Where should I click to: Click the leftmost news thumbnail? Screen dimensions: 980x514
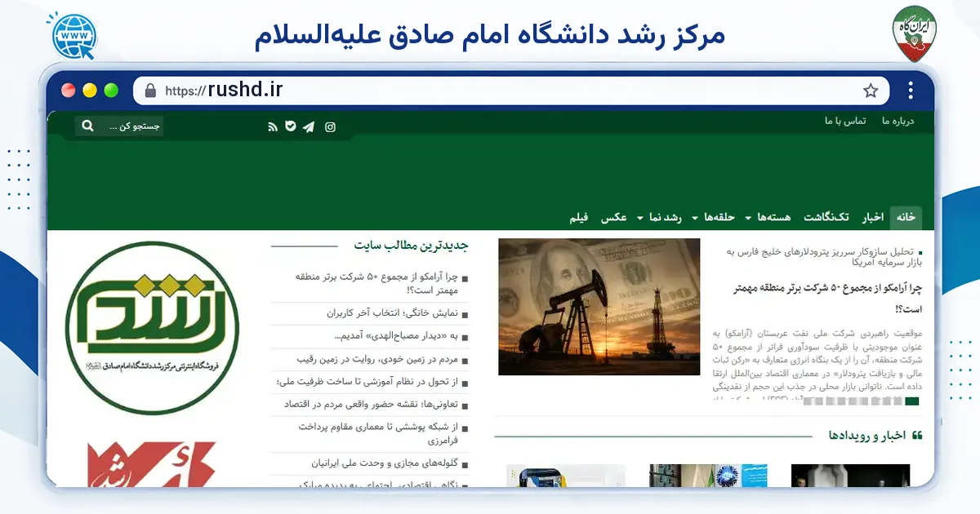tap(566, 476)
